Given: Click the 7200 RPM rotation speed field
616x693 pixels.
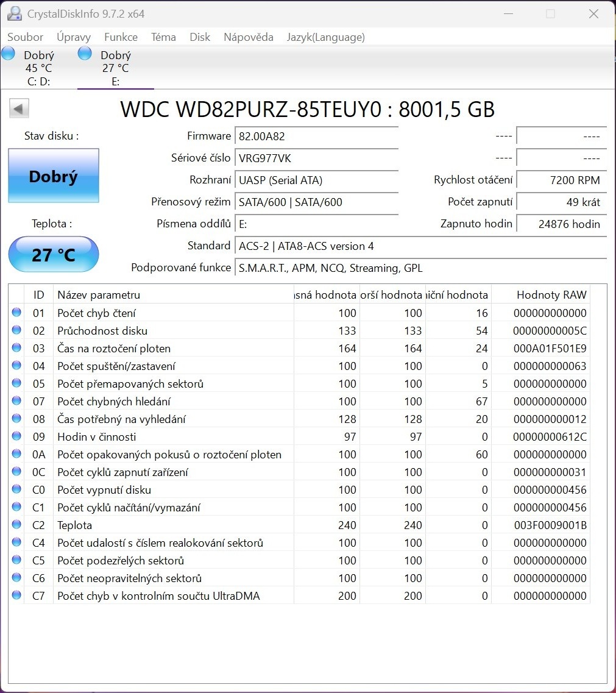Looking at the screenshot, I should (561, 180).
